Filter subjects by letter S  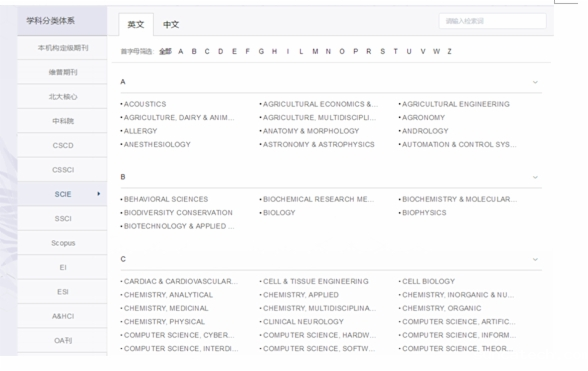382,51
